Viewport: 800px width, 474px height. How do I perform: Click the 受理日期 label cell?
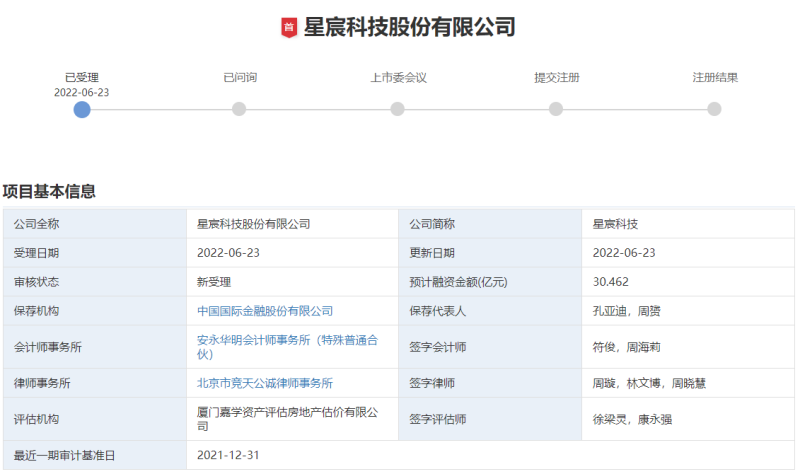pyautogui.click(x=95, y=253)
